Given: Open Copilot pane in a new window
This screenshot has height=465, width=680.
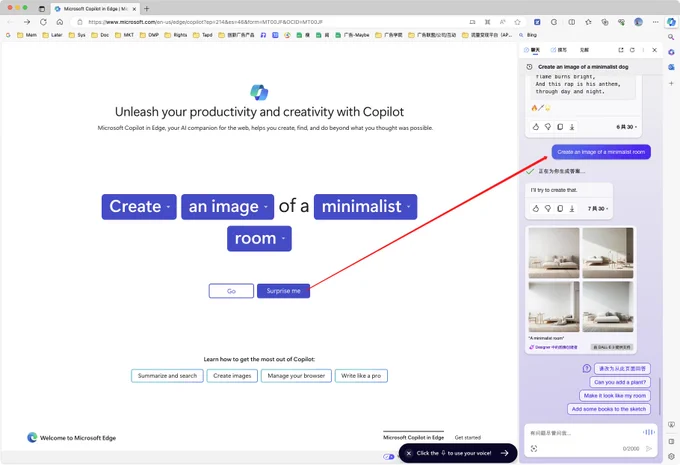Looking at the screenshot, I should [x=621, y=50].
